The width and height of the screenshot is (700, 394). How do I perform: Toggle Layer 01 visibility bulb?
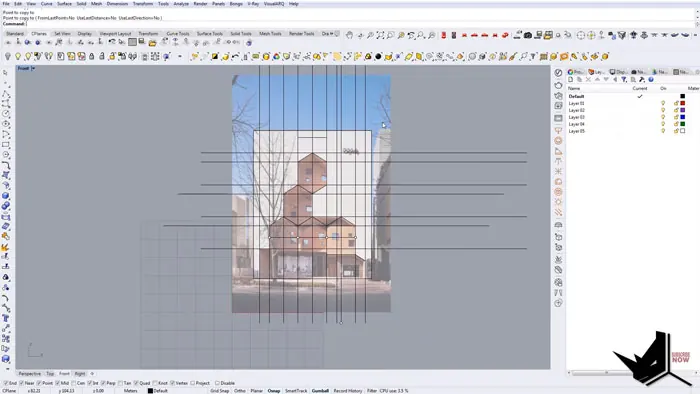click(x=663, y=103)
